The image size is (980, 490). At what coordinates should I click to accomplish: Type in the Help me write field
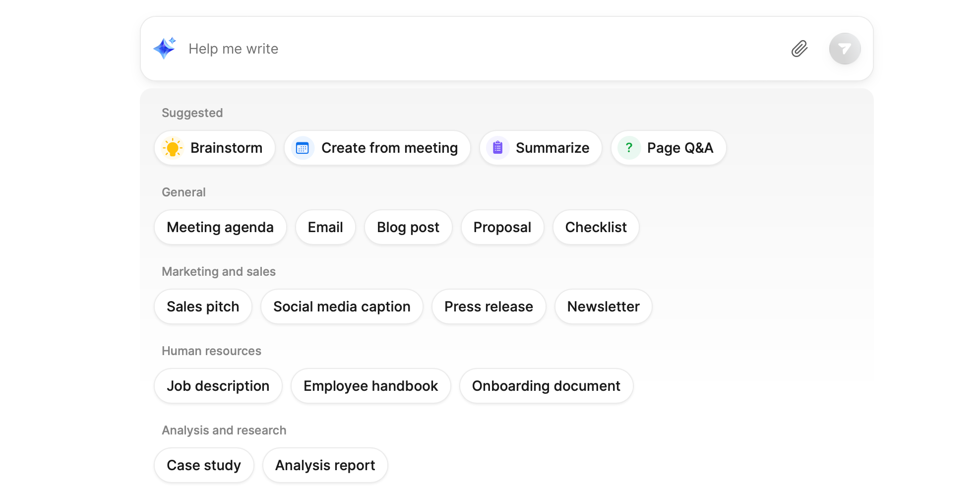coord(446,49)
